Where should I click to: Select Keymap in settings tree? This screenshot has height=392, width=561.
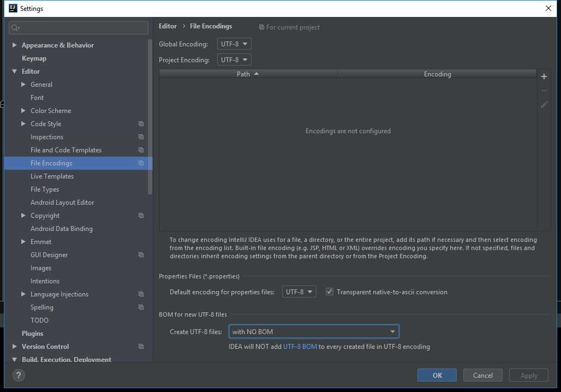pyautogui.click(x=34, y=58)
